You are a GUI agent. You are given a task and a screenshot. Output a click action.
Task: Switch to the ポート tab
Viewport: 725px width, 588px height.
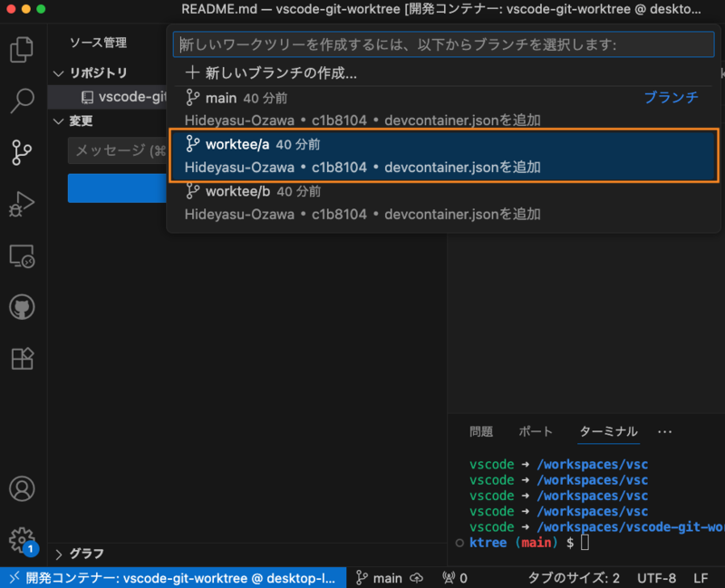tap(536, 432)
